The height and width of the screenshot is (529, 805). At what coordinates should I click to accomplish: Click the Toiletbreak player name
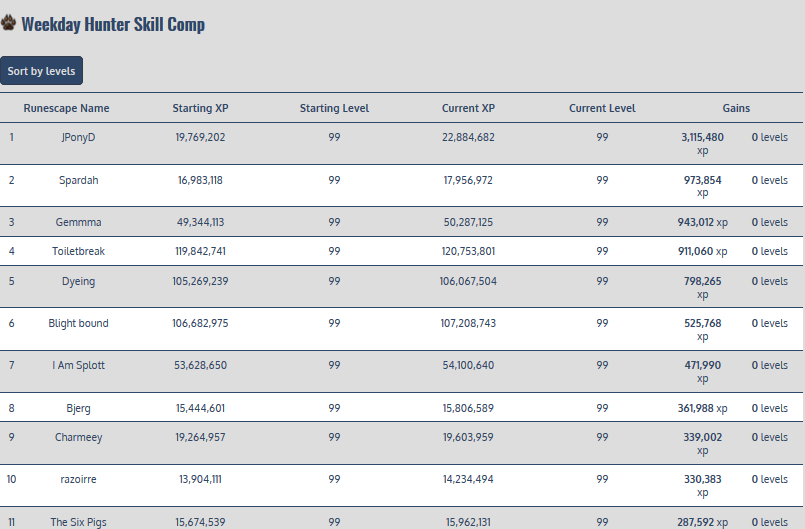[x=78, y=251]
